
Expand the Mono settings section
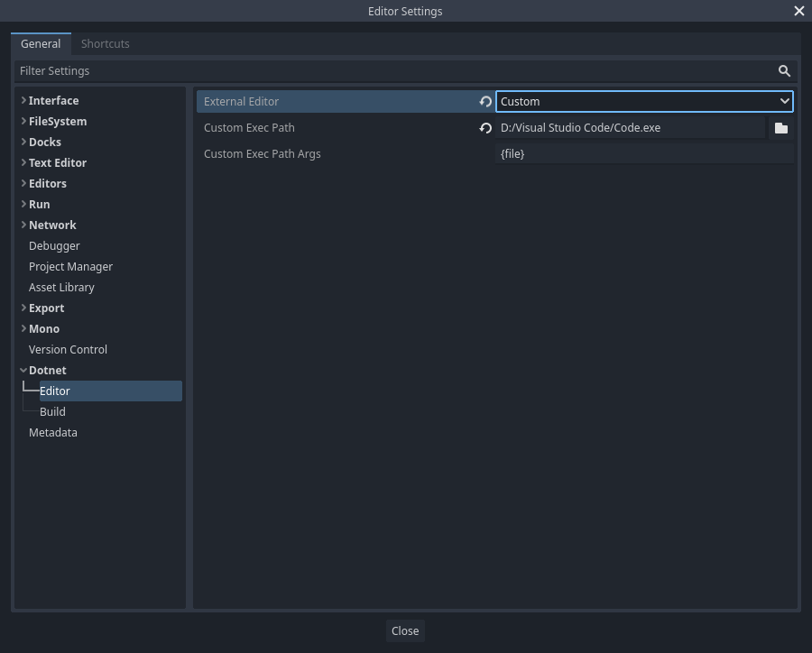[23, 328]
